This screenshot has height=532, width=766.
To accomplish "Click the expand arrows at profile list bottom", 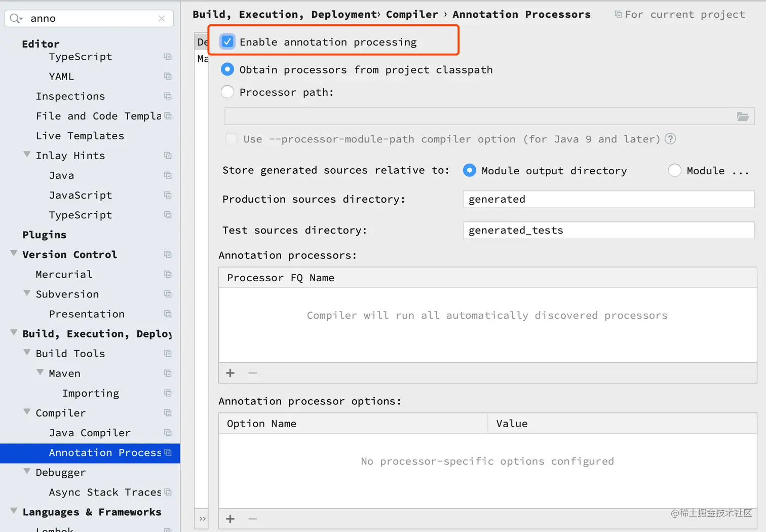I will (x=202, y=519).
